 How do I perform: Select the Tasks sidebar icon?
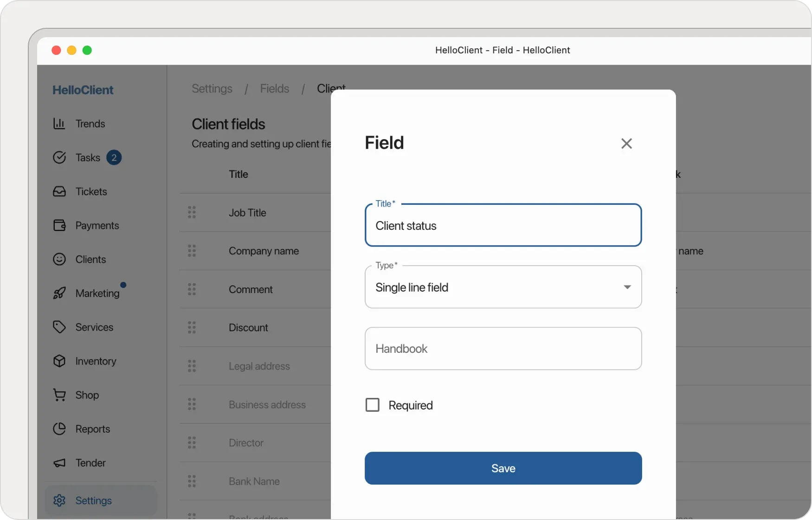(60, 157)
